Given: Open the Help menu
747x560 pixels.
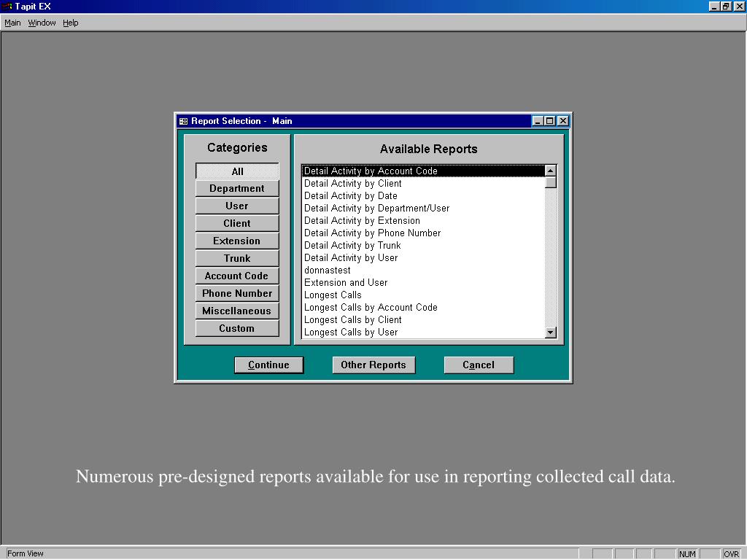Looking at the screenshot, I should pyautogui.click(x=71, y=23).
